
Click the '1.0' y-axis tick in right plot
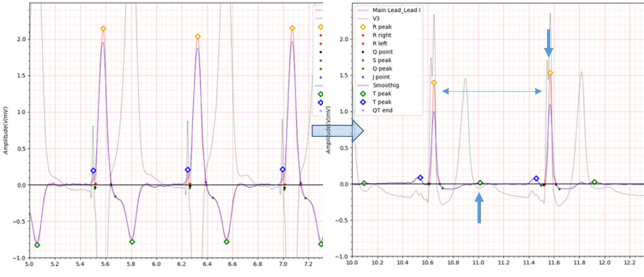[343, 112]
